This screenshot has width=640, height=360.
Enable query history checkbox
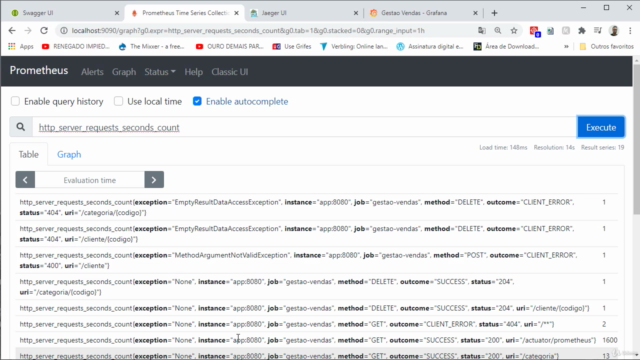tap(15, 101)
